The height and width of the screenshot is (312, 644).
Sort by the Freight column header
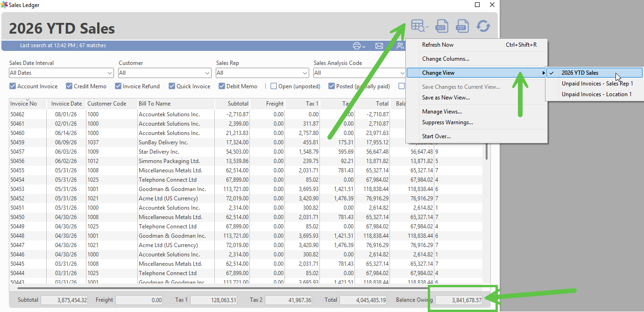(x=268, y=104)
